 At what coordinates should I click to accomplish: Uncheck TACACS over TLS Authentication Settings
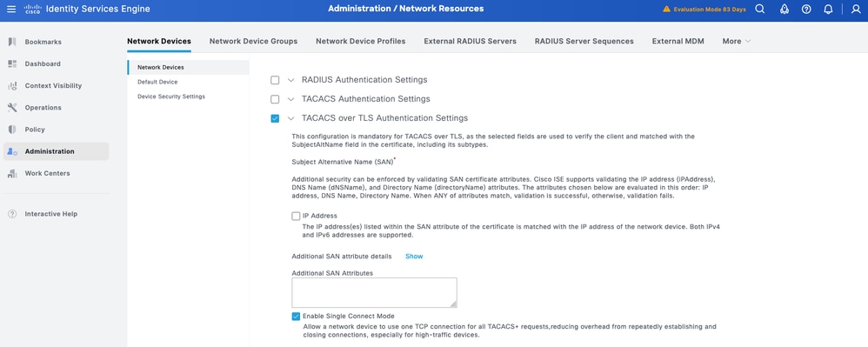coord(275,118)
